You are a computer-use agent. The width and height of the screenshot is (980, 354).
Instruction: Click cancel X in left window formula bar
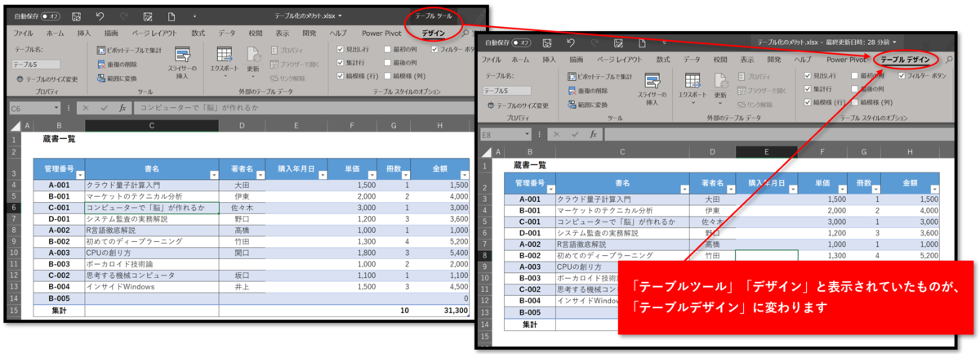pyautogui.click(x=87, y=107)
